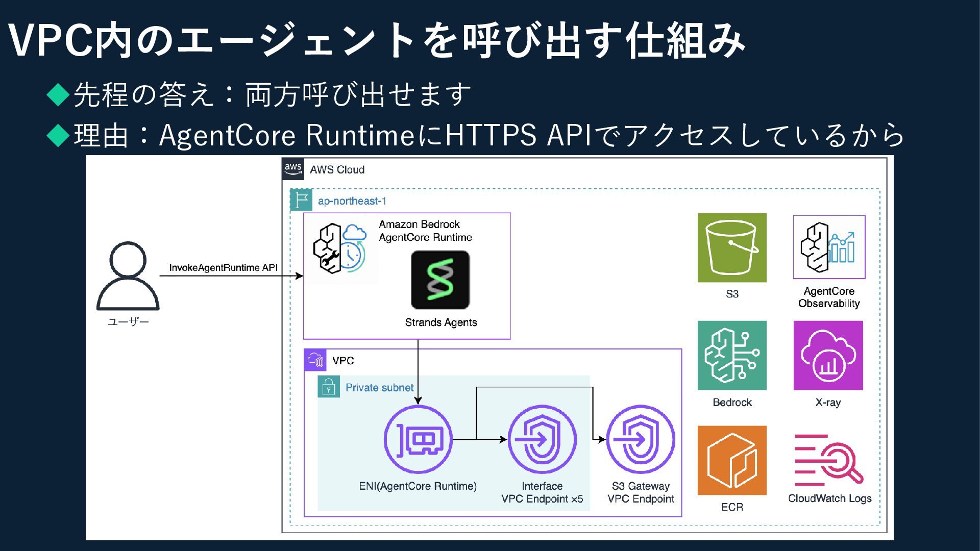Screen dimensions: 980x551
Task: Click the user silhouette icon
Action: click(x=128, y=276)
